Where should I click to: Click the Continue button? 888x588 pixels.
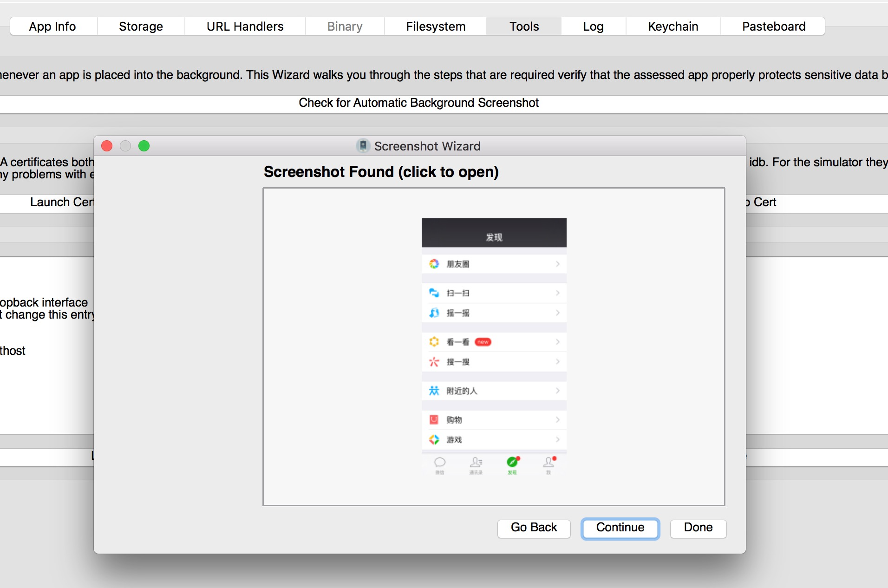[x=620, y=528]
